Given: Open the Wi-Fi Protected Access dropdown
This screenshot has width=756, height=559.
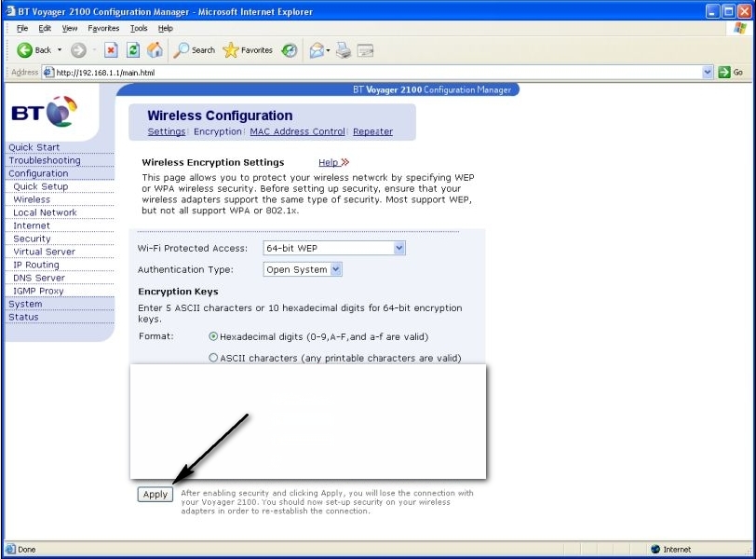Looking at the screenshot, I should [x=334, y=248].
